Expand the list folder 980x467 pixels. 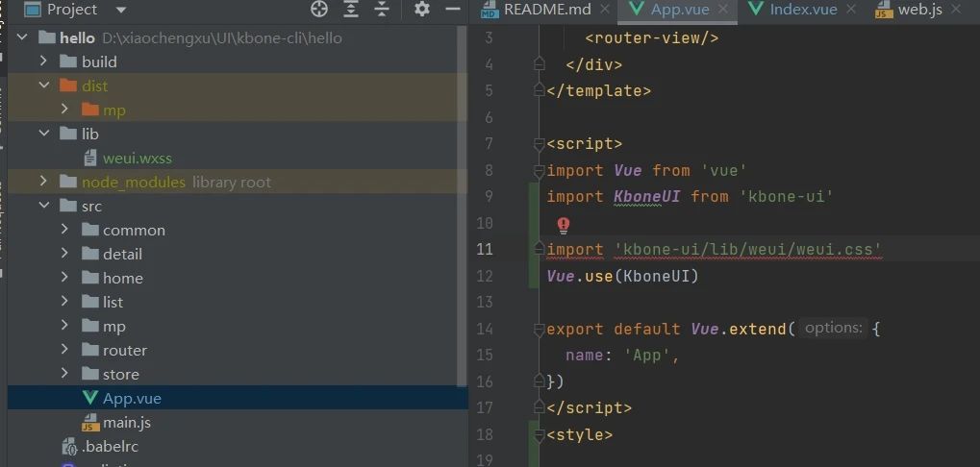point(64,302)
